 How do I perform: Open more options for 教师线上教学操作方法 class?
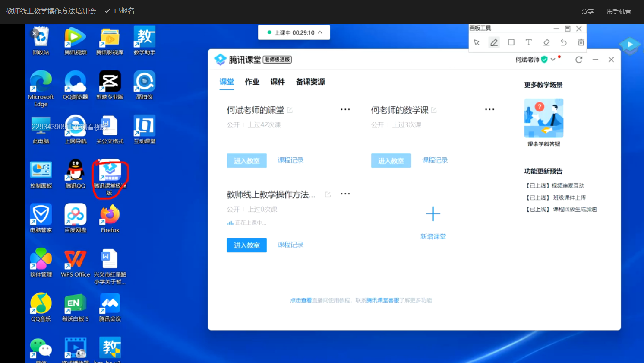pos(345,194)
